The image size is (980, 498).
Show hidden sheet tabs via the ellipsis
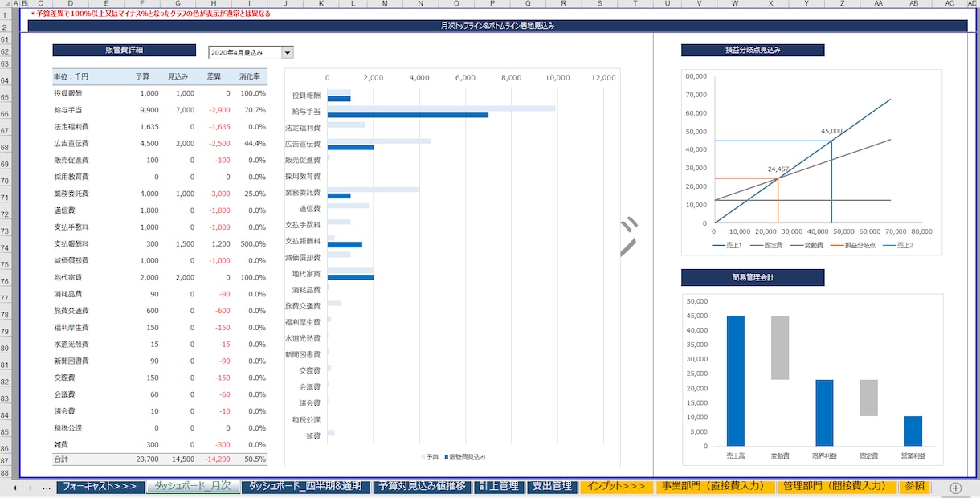46,488
